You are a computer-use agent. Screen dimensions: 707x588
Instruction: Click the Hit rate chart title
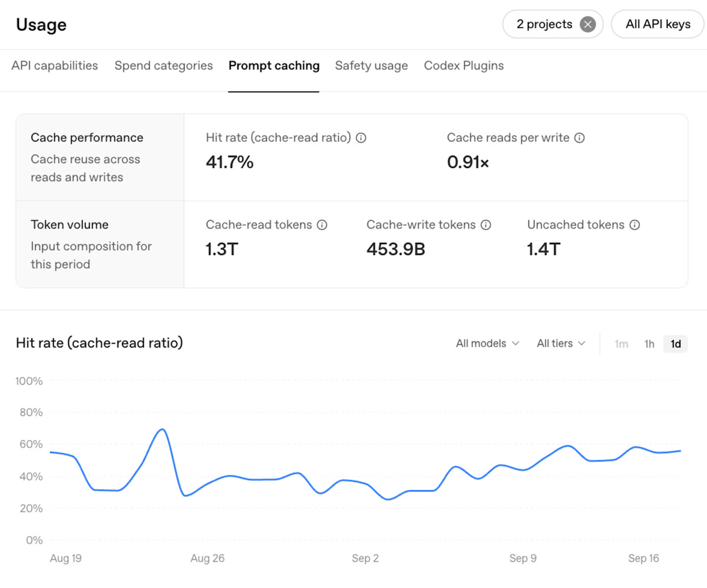point(100,342)
